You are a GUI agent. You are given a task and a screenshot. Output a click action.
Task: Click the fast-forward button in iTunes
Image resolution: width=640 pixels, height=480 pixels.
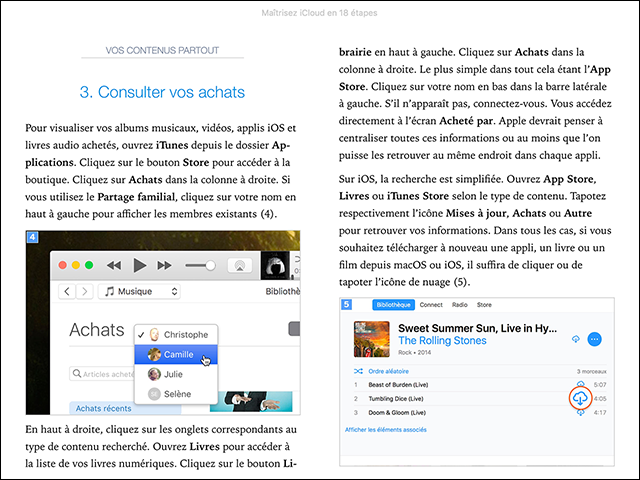click(164, 266)
